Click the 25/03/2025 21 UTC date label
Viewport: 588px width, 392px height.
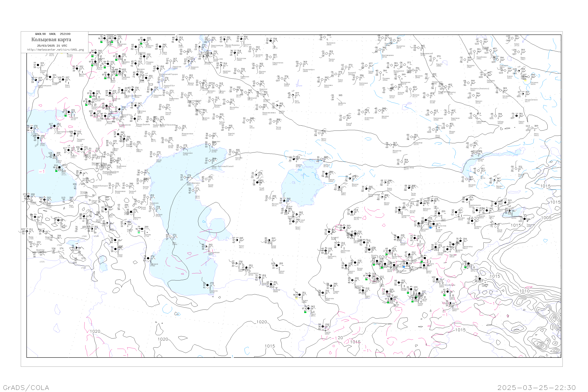[x=52, y=46]
